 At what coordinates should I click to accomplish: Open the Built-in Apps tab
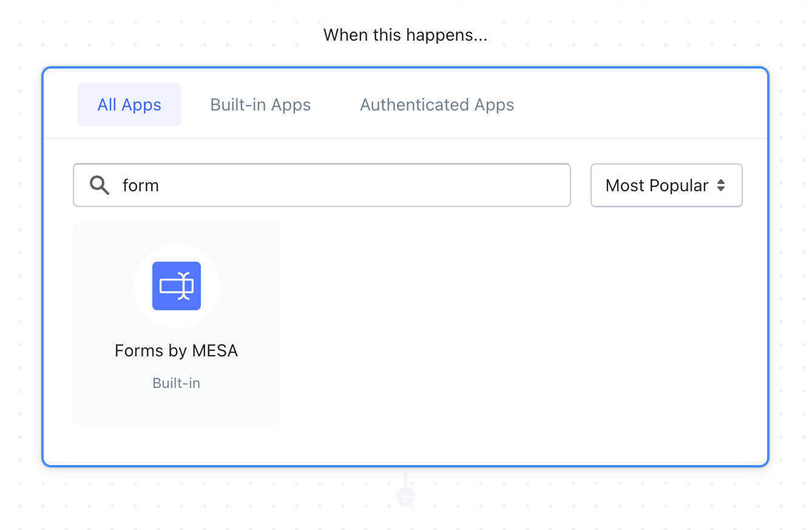(x=260, y=104)
